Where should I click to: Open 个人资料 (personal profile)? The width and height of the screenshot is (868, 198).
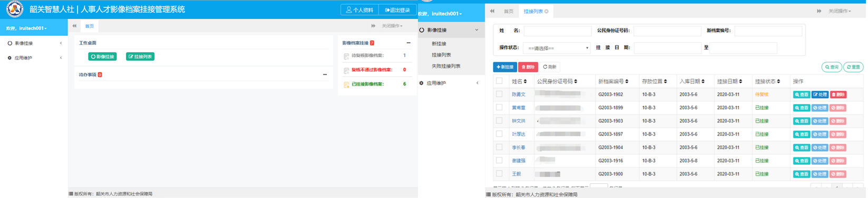[x=360, y=10]
